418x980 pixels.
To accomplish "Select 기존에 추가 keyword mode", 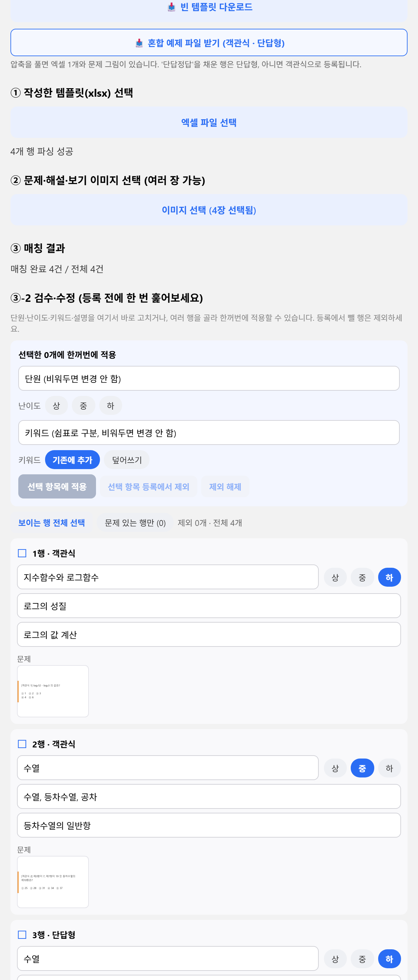I will pos(72,460).
